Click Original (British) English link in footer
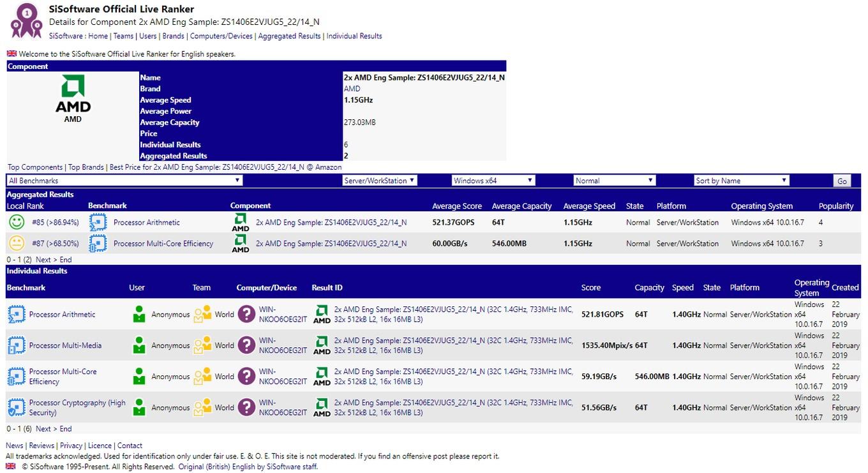868x473 pixels. 248,467
